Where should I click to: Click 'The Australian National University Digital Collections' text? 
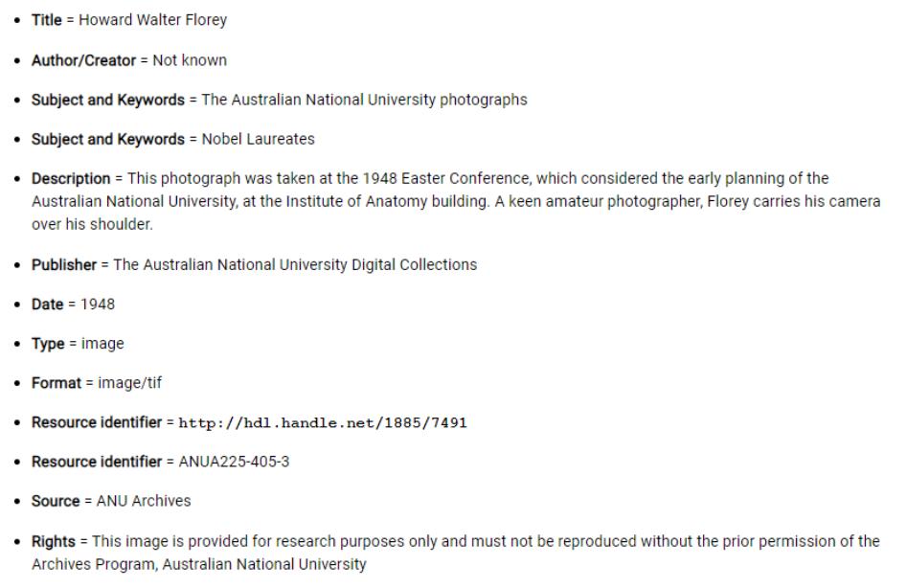pos(295,264)
